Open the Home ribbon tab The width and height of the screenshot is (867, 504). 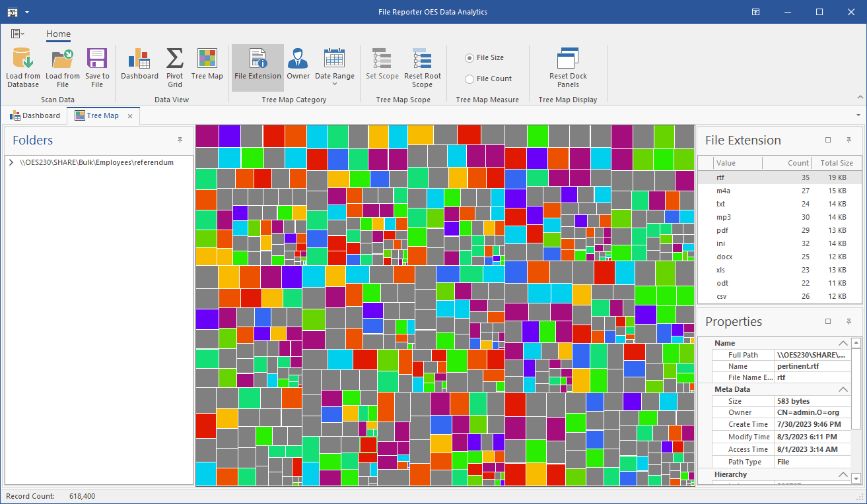click(x=58, y=34)
